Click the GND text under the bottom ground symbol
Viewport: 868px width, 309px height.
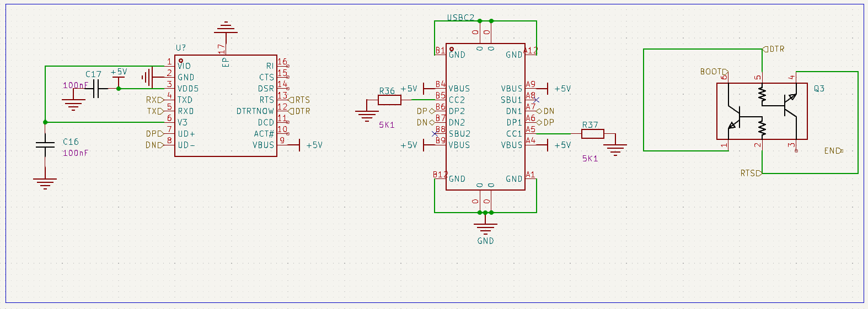tap(486, 241)
